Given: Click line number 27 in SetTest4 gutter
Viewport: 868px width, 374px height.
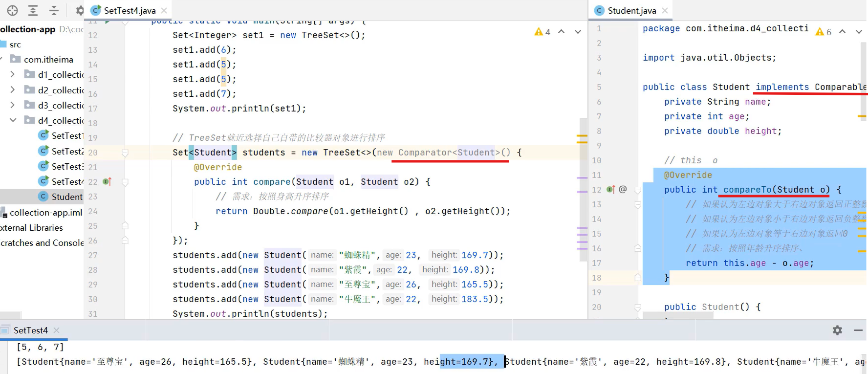Looking at the screenshot, I should coord(93,255).
